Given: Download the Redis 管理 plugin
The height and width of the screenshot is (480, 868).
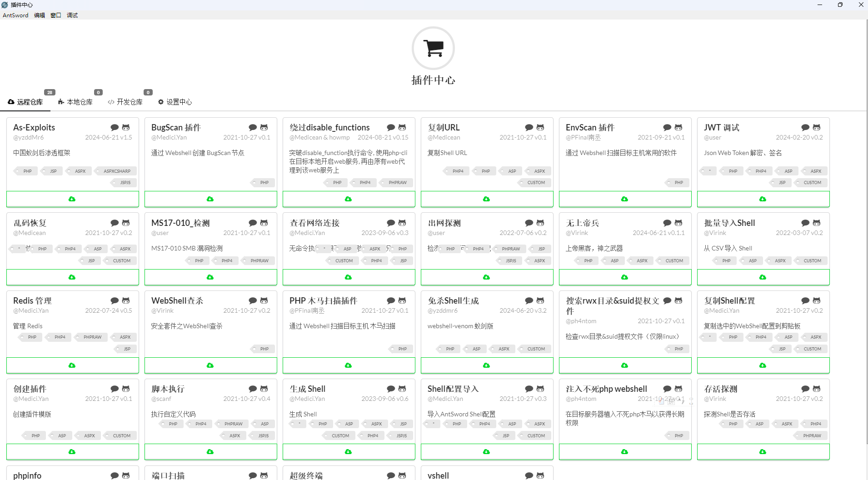Looking at the screenshot, I should (72, 365).
